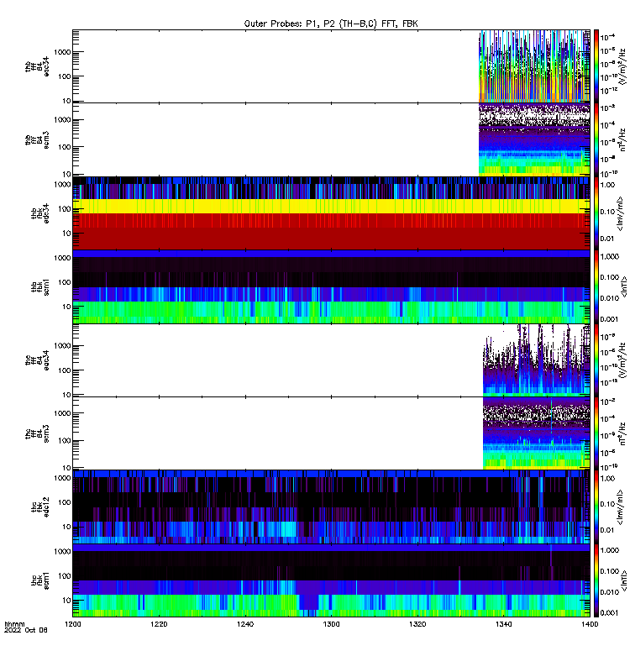Click the thb fff eac34 spectrogram data after 1335
The image size is (630, 672).
point(534,66)
